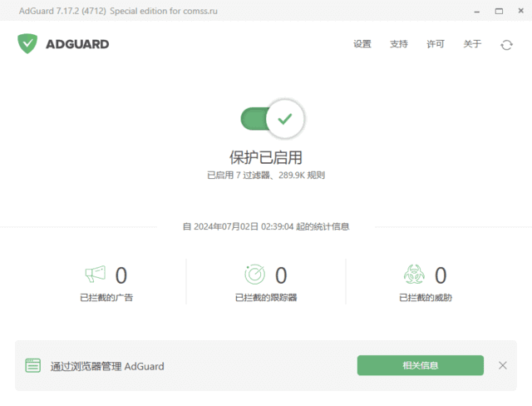Click the enabled filters and rules count text
Image resolution: width=532 pixels, height=406 pixels.
266,176
